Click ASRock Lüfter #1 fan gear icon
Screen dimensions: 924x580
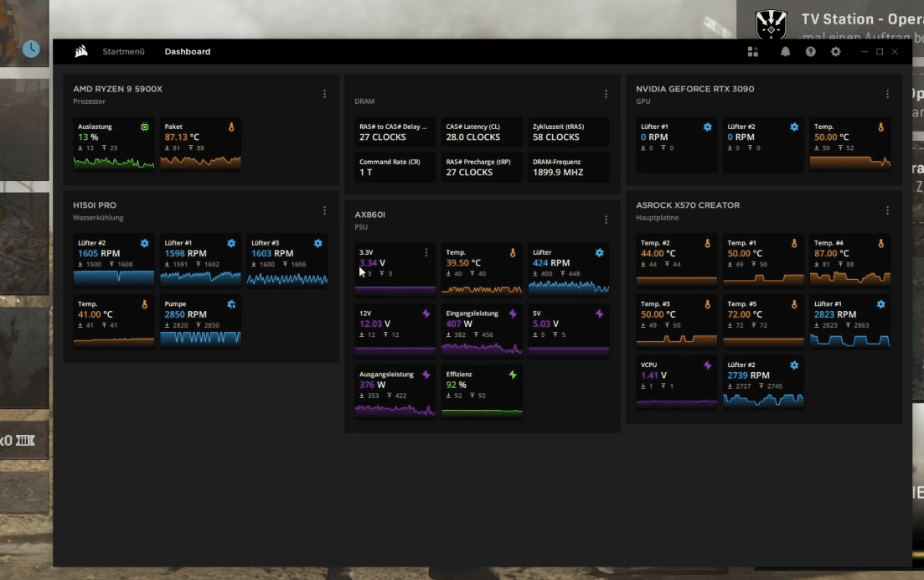880,304
